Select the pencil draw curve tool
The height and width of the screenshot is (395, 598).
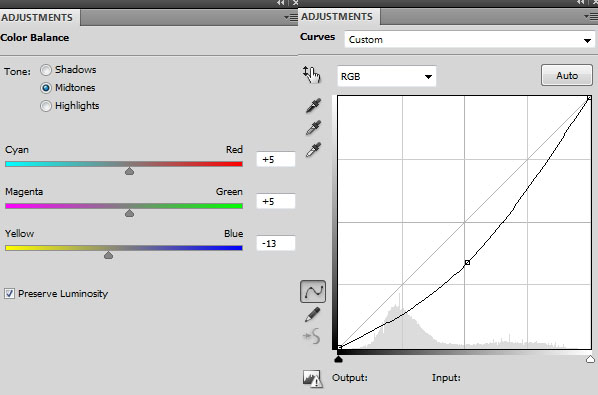(313, 315)
